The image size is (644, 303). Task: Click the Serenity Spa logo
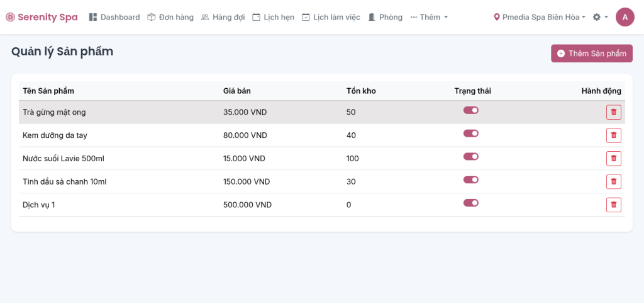(x=42, y=17)
